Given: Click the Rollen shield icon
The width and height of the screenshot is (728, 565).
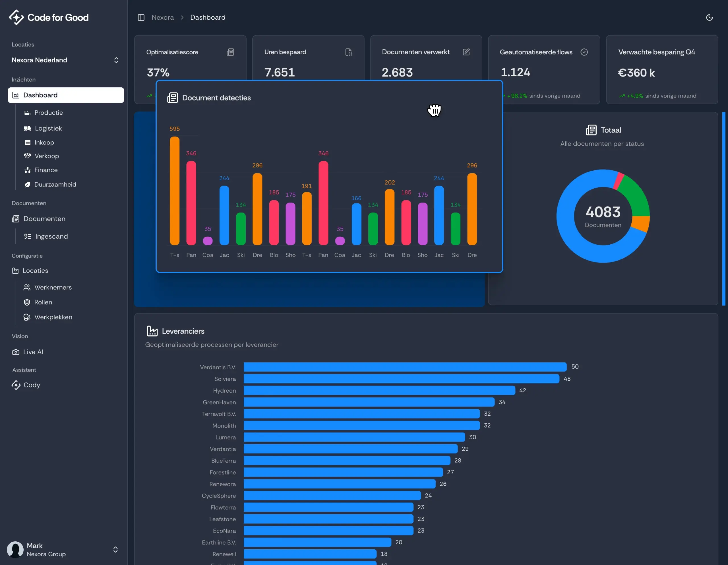Looking at the screenshot, I should (27, 302).
